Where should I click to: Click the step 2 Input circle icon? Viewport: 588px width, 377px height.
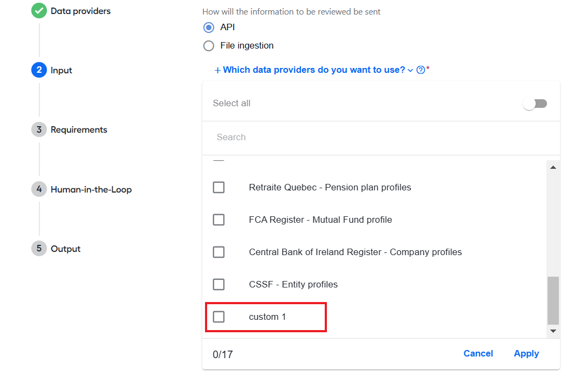[39, 70]
